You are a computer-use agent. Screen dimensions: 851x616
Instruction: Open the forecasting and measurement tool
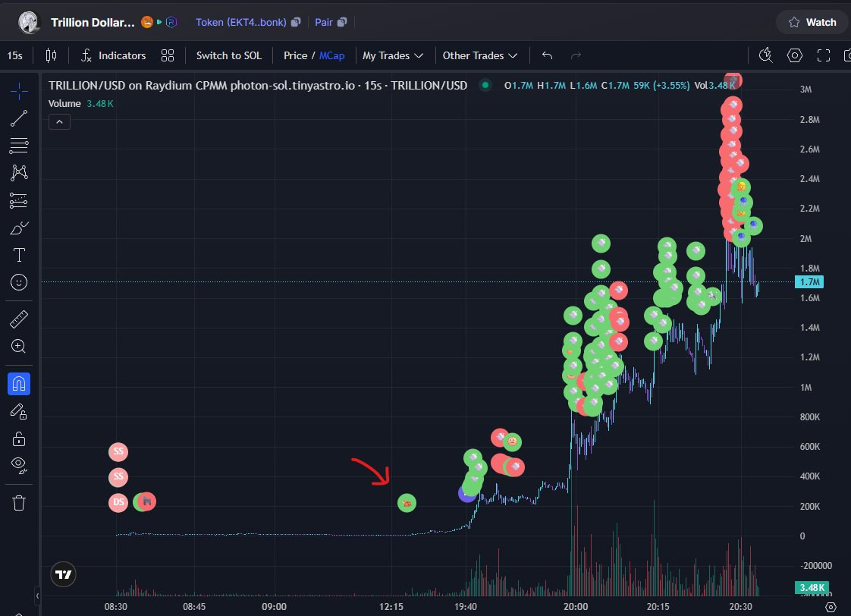click(19, 200)
